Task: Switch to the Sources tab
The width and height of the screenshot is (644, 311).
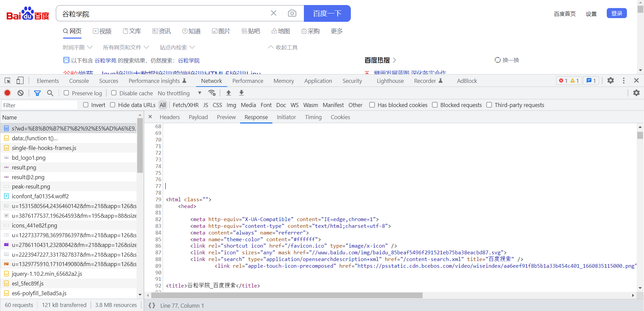Action: 109,81
